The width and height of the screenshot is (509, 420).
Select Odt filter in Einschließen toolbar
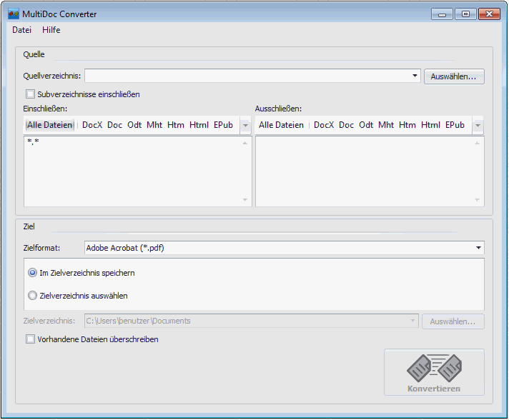134,125
